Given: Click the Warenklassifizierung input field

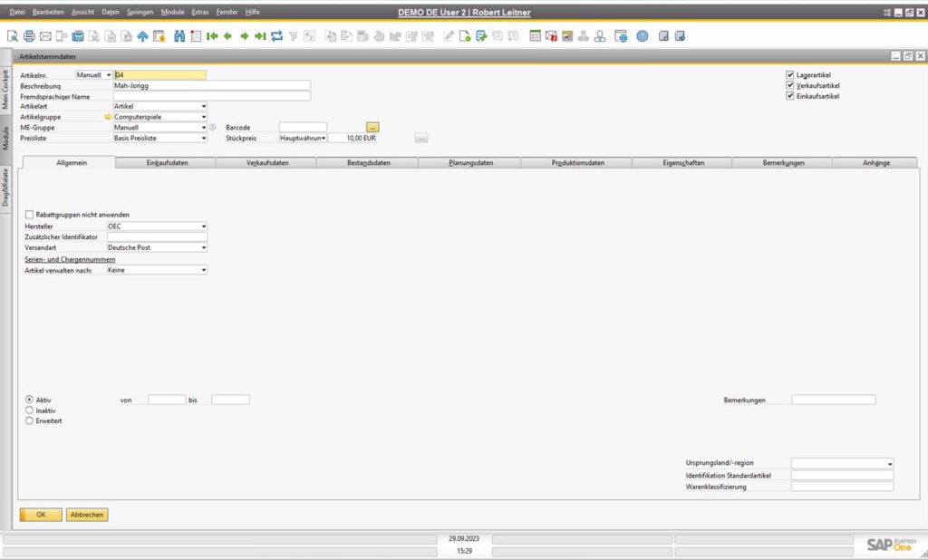Looking at the screenshot, I should (x=842, y=487).
